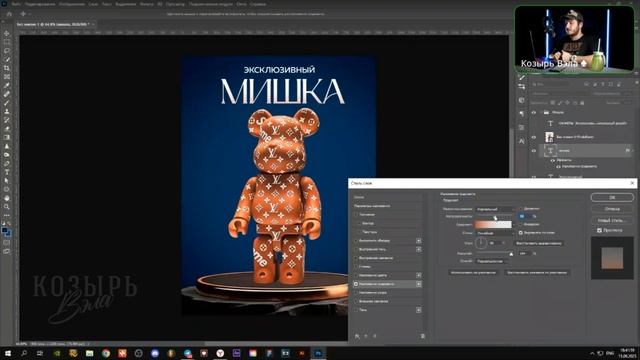Viewport: 640px width, 360px height.
Task: Toggle the Color Overlay effect checkbox
Action: click(356, 276)
